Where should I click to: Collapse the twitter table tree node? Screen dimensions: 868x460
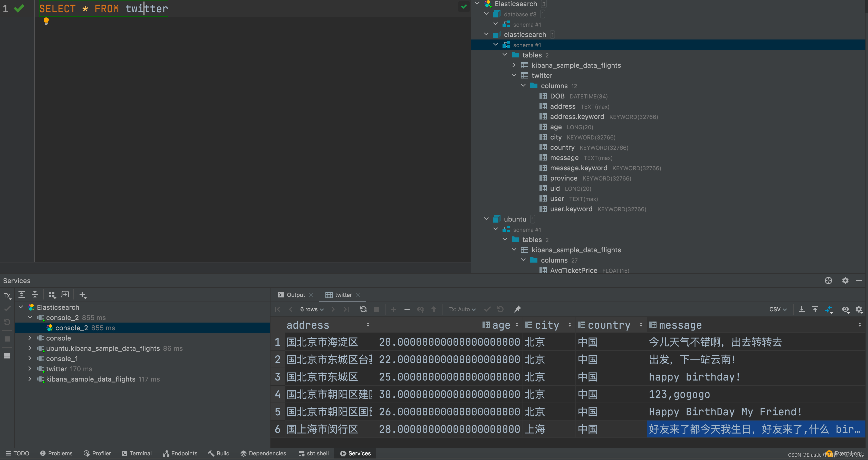514,75
